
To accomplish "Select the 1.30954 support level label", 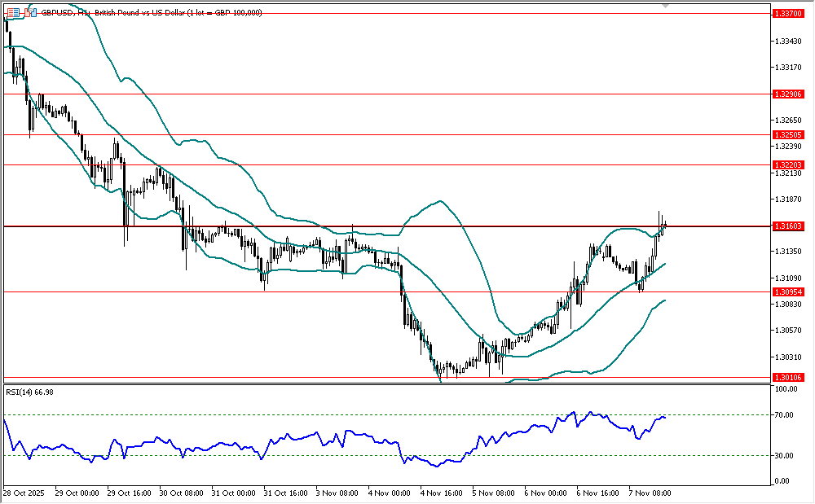I will [788, 291].
